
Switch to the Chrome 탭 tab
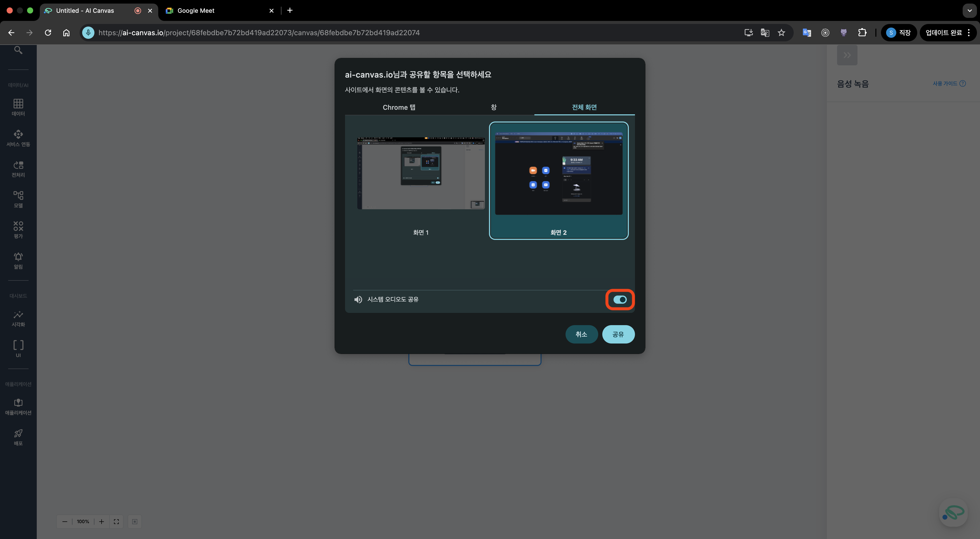click(399, 107)
